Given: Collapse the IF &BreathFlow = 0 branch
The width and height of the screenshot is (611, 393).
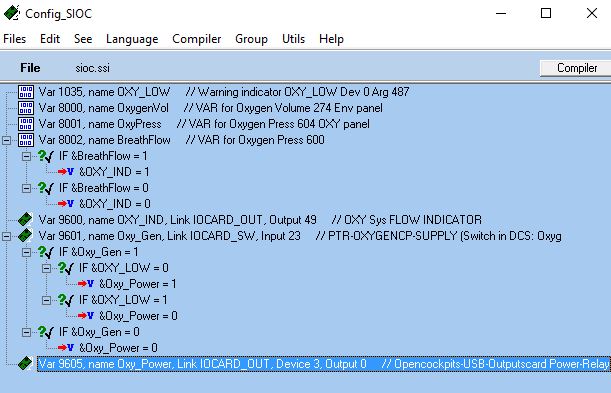Looking at the screenshot, I should 26,188.
